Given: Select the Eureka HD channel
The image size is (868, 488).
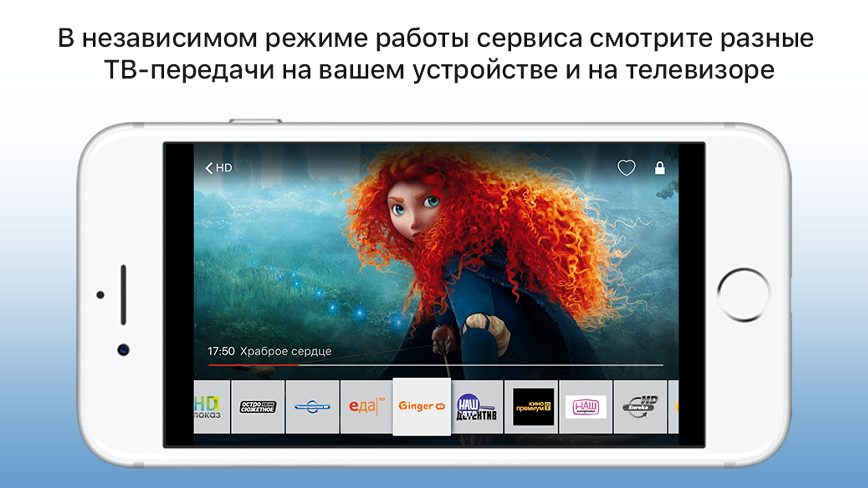Looking at the screenshot, I should click(x=640, y=407).
